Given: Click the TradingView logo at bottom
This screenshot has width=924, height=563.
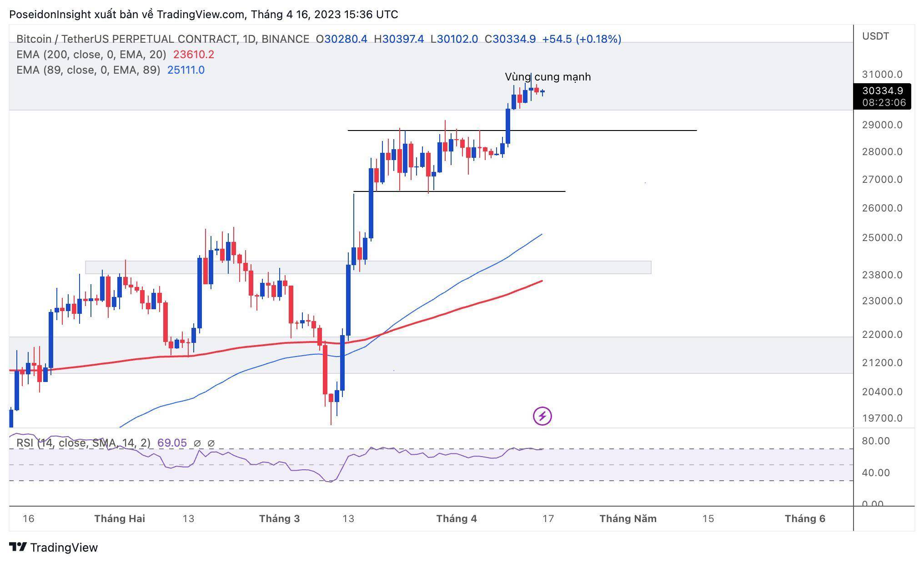Looking at the screenshot, I should tap(54, 547).
